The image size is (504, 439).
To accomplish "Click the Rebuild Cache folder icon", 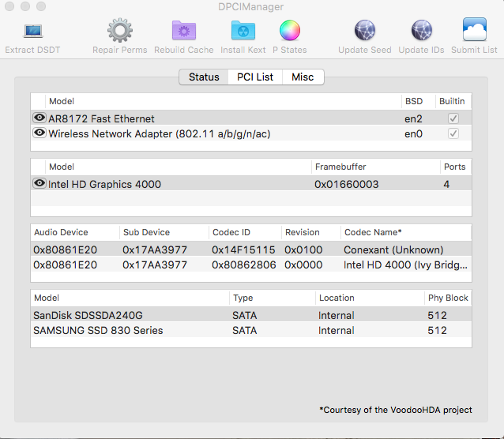I will tap(184, 32).
